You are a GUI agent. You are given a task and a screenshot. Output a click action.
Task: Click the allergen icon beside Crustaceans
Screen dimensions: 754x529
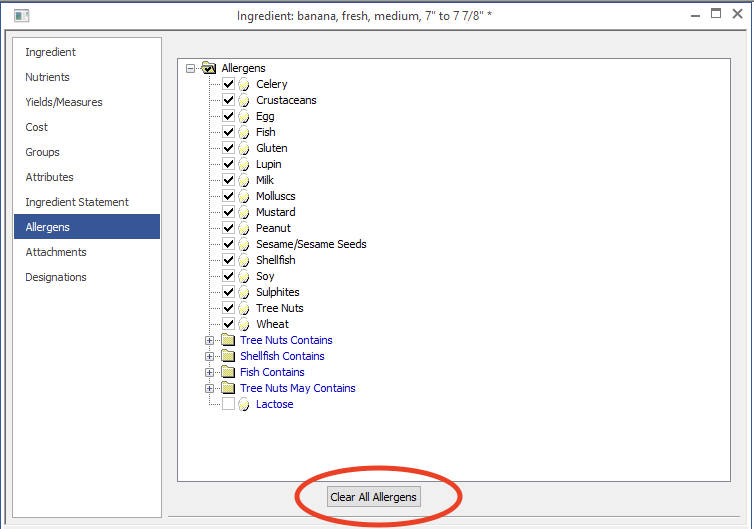[x=244, y=100]
